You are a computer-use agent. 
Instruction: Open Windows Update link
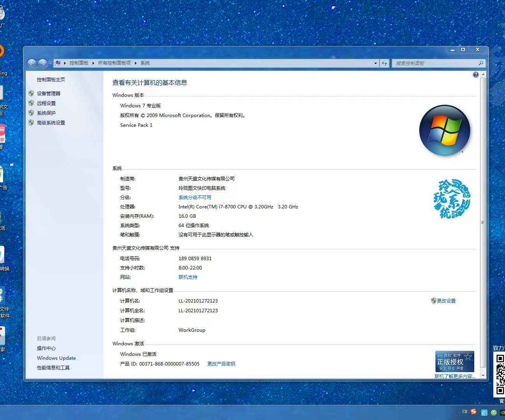[x=56, y=358]
